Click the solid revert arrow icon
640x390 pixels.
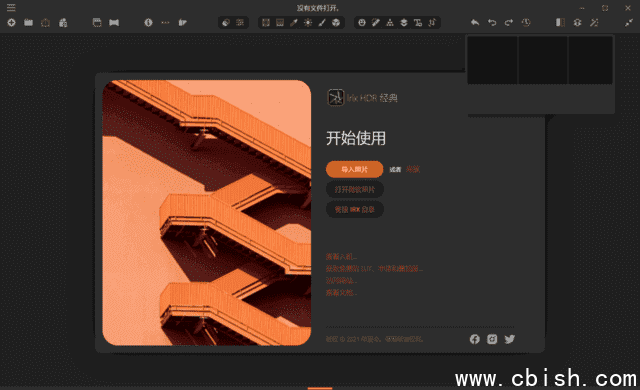(x=475, y=22)
